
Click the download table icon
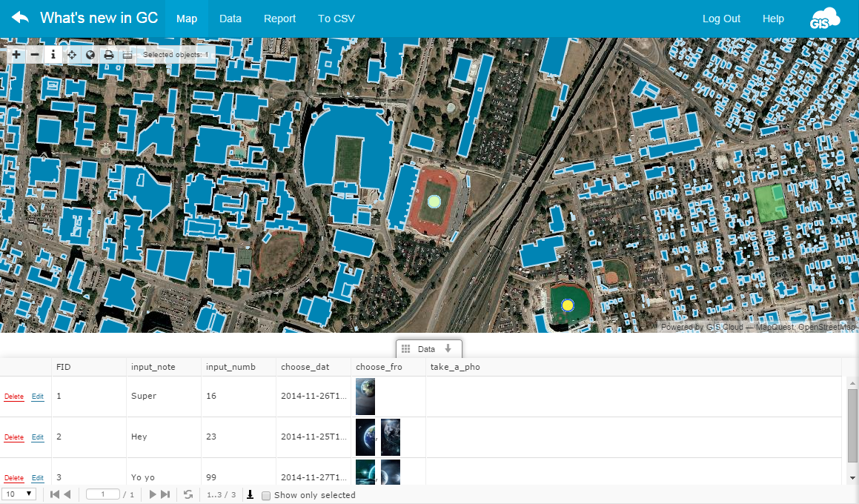coord(250,494)
